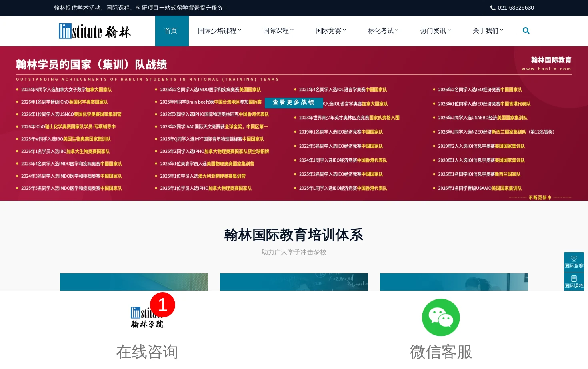Expand the 关于我们 dropdown menu
Viewport: 588px width, 369px height.
pos(488,31)
